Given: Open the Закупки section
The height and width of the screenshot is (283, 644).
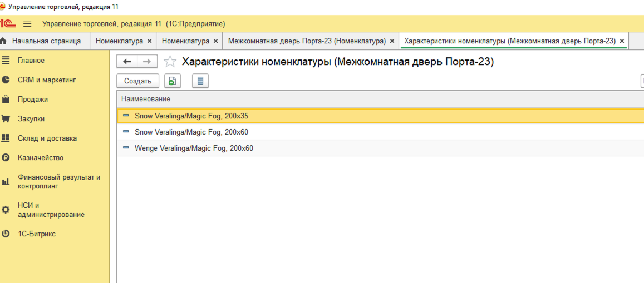Looking at the screenshot, I should point(31,119).
